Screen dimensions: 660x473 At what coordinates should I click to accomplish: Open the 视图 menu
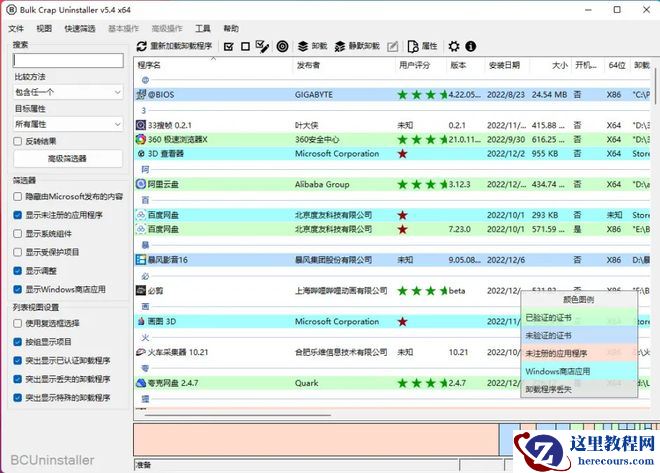(x=44, y=28)
